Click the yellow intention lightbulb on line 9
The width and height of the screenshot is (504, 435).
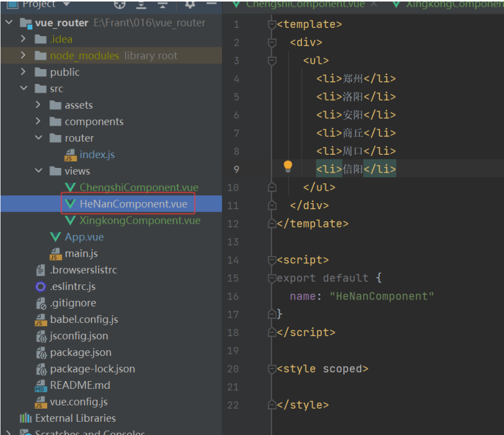coord(288,166)
